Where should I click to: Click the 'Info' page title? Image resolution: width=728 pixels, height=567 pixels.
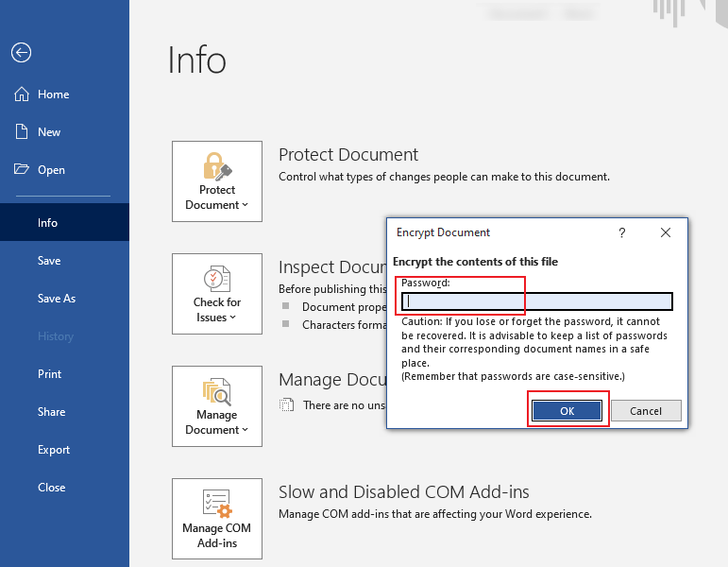pyautogui.click(x=196, y=60)
